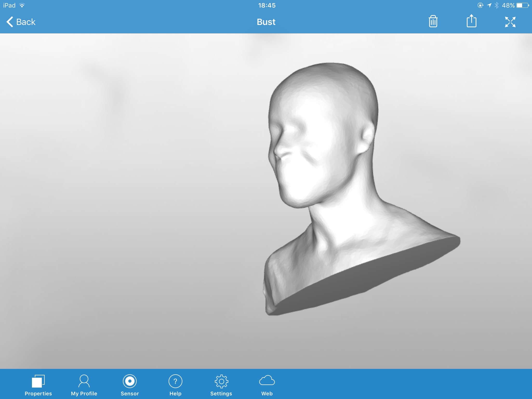Tap the Back chevron arrow
This screenshot has width=532, height=399.
[10, 22]
